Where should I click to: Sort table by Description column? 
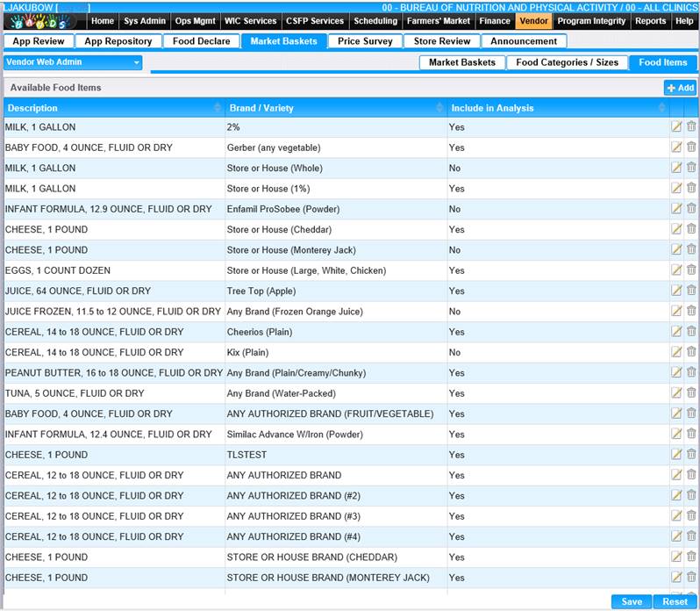click(x=113, y=108)
